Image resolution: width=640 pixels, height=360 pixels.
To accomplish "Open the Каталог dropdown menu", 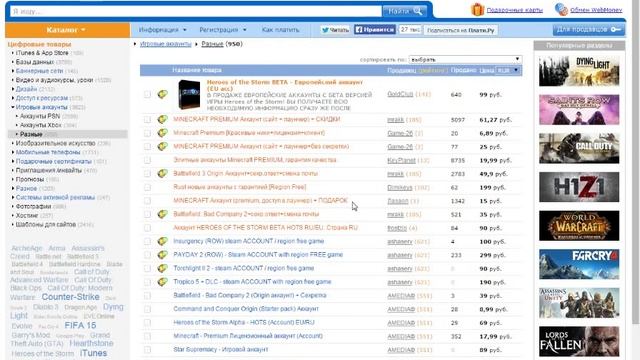I will pos(67,30).
